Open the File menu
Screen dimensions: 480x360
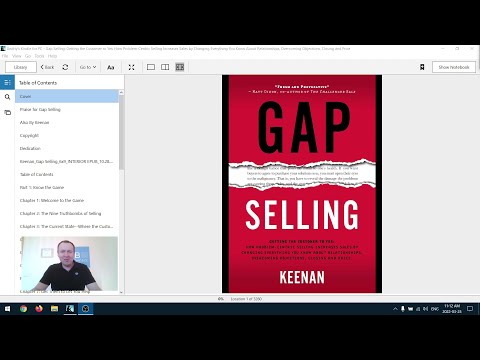tap(5, 56)
